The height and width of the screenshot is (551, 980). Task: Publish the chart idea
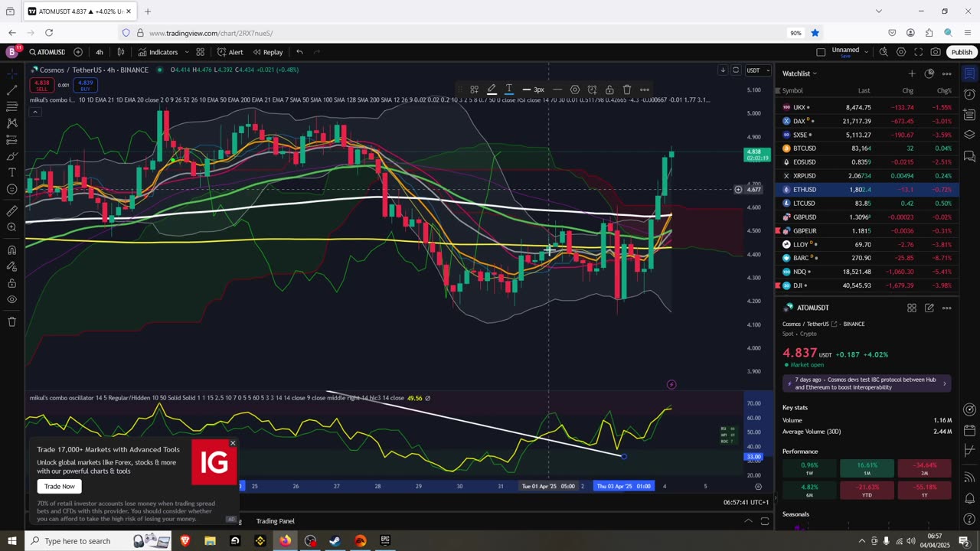point(962,52)
